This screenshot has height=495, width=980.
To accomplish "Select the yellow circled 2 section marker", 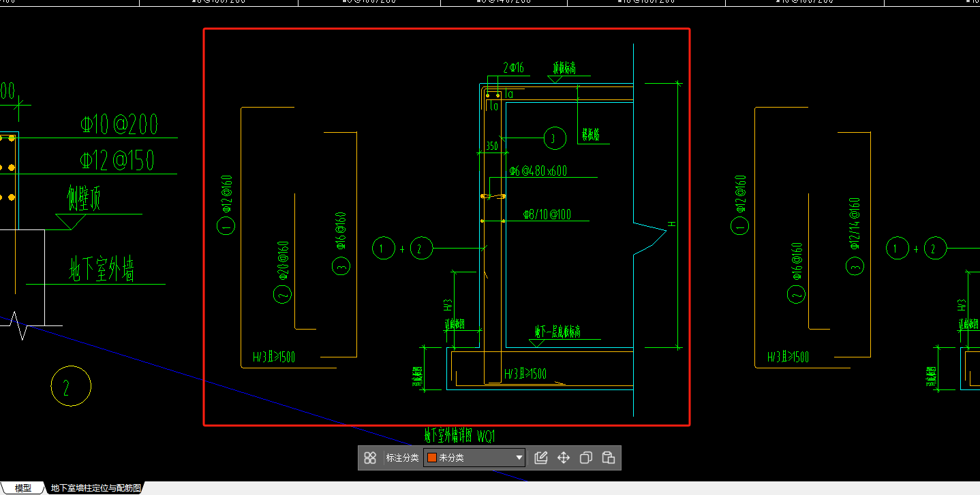I will tap(71, 386).
